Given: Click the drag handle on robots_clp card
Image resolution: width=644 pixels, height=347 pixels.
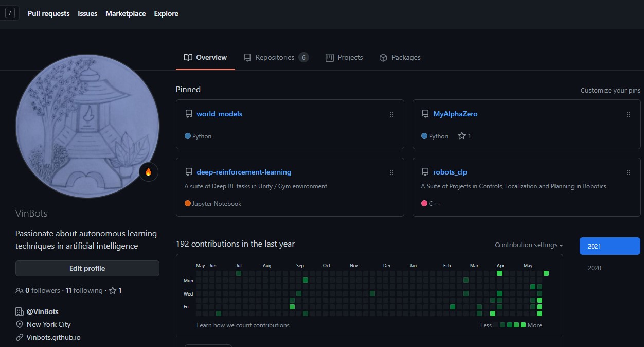Looking at the screenshot, I should pyautogui.click(x=628, y=173).
